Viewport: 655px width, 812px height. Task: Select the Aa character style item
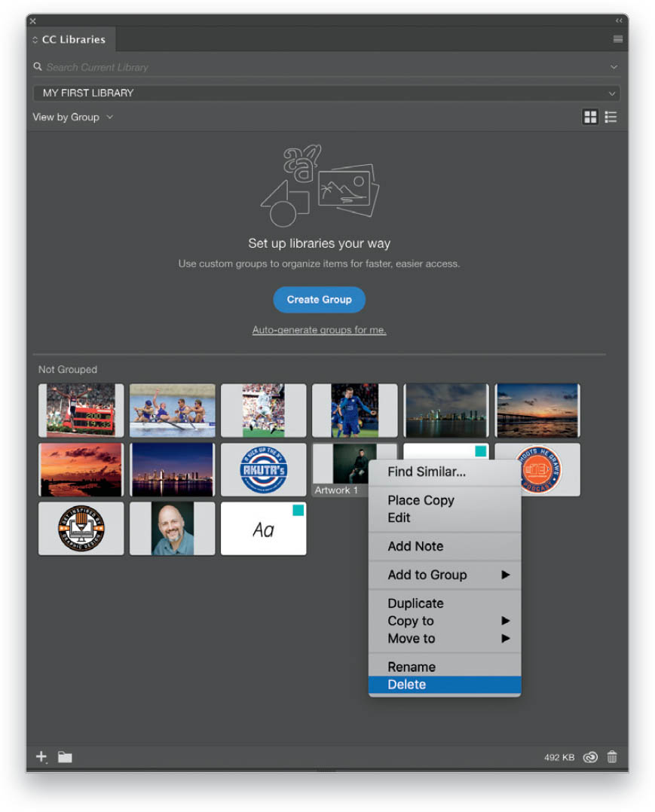(263, 529)
